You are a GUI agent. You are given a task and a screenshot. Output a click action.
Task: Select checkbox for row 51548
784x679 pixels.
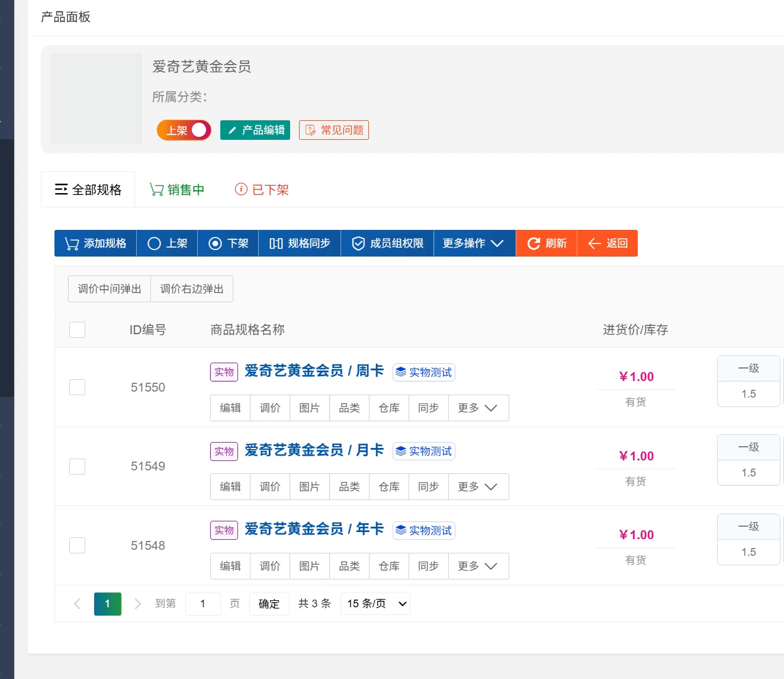[77, 545]
